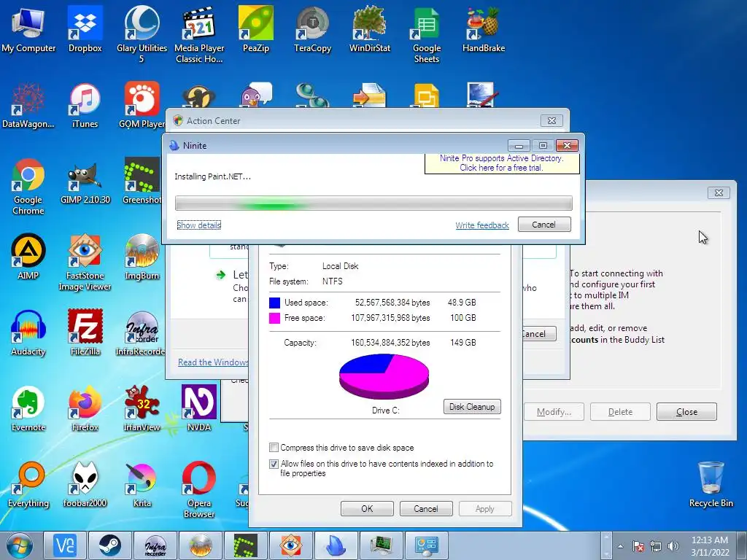Launch FileZilla from the desktop

coord(85,332)
